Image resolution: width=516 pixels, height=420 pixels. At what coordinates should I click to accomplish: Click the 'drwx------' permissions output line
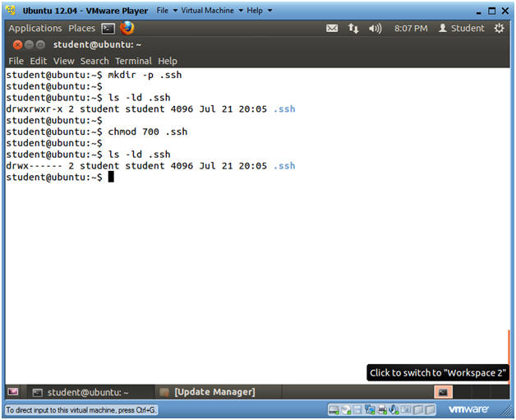pos(150,165)
